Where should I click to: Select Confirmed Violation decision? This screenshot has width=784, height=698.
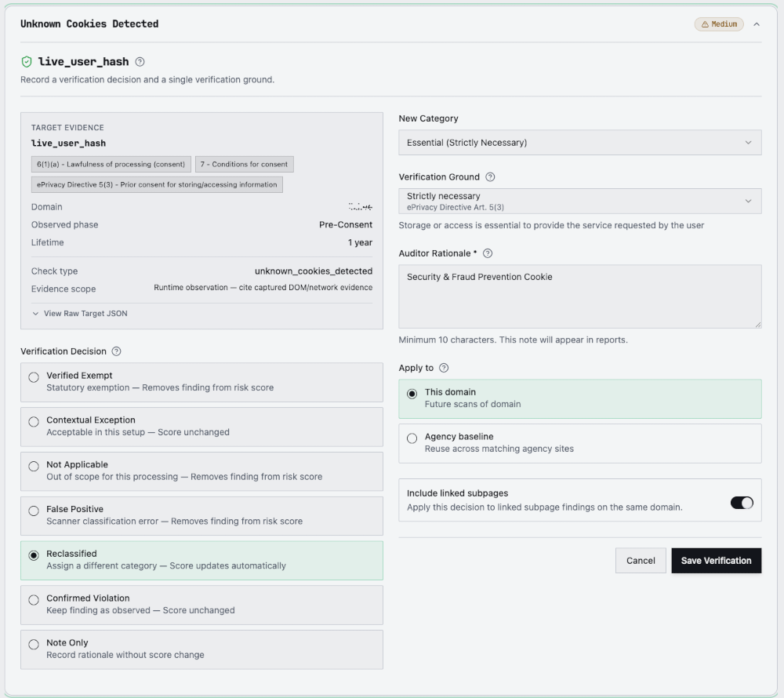[x=201, y=605]
